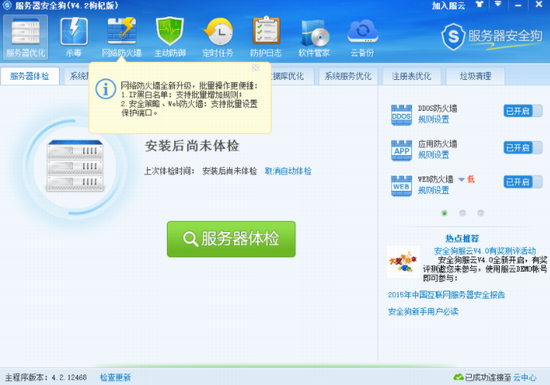Expand the WEB防火墙 level dropdown arrow
The height and width of the screenshot is (385, 550).
[x=462, y=180]
